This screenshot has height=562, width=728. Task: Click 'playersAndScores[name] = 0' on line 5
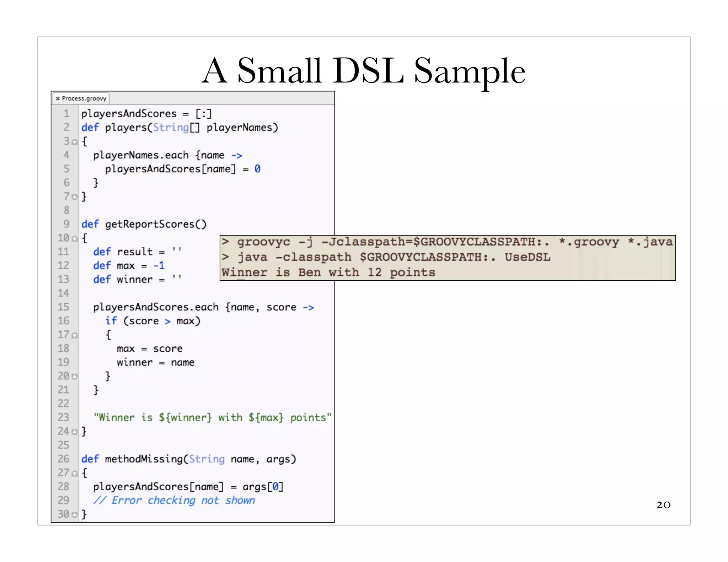coord(183,169)
